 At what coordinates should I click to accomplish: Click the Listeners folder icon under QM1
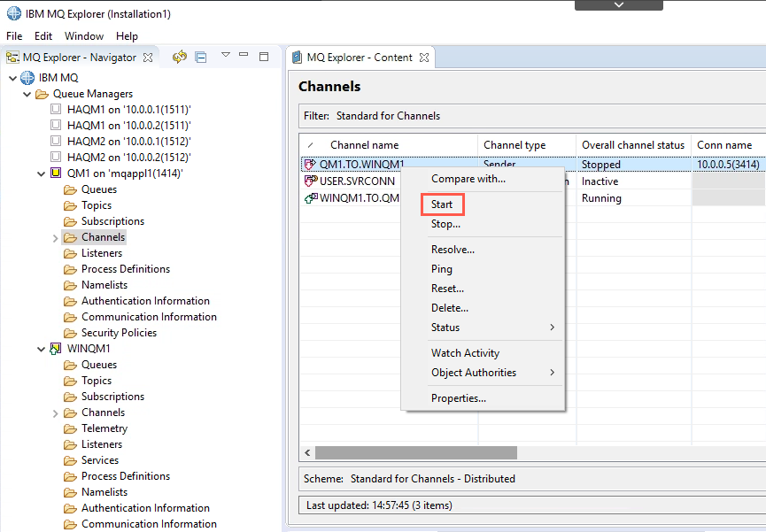[x=70, y=253]
